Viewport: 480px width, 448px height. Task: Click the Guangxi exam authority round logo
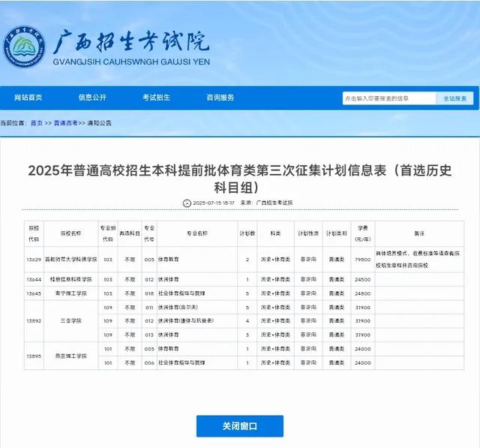coord(24,47)
